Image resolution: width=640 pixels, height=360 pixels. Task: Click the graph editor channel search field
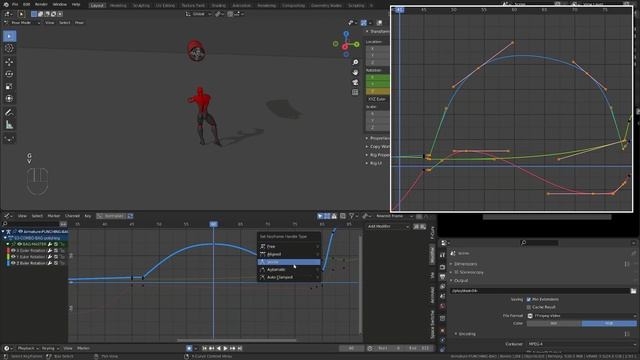[x=31, y=224]
